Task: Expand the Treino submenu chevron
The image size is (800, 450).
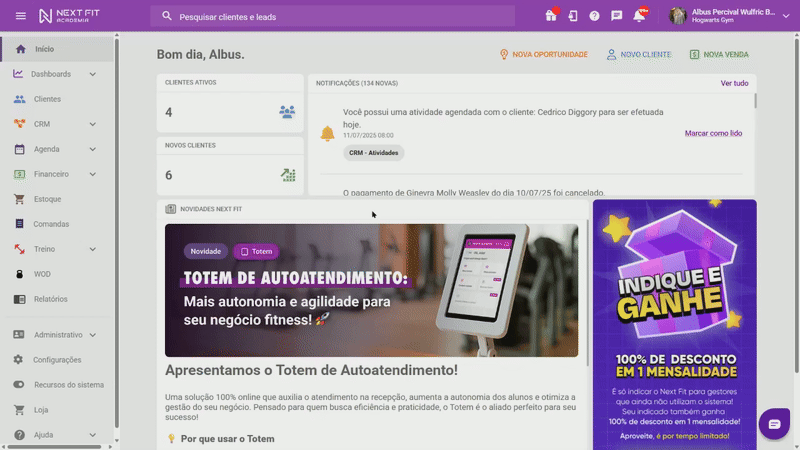Action: tap(92, 249)
